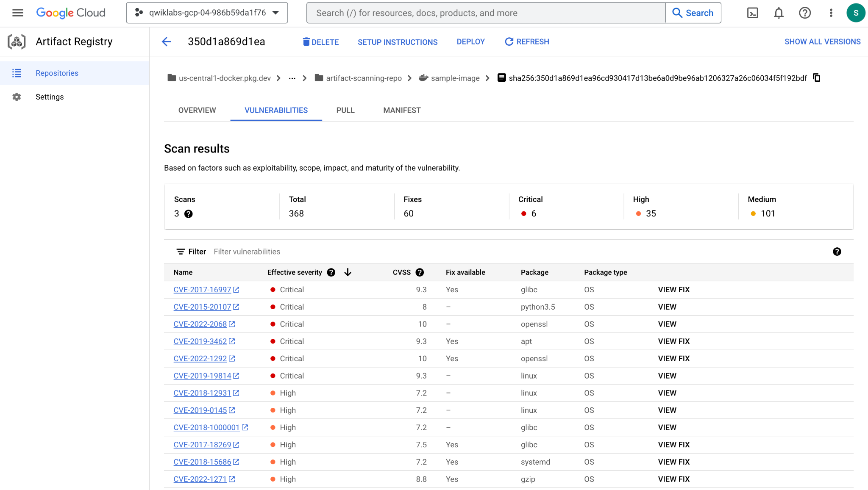Click the Google Cloud hamburger menu

(x=17, y=13)
